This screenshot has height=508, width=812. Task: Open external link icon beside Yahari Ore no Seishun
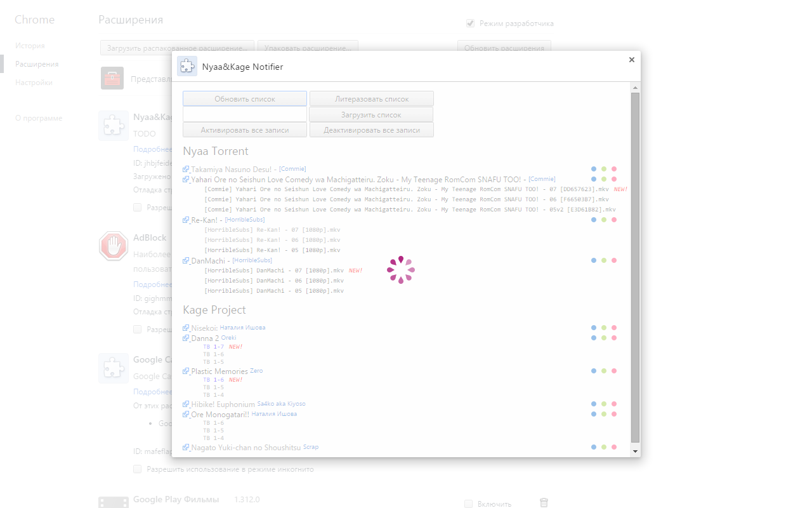[186, 180]
